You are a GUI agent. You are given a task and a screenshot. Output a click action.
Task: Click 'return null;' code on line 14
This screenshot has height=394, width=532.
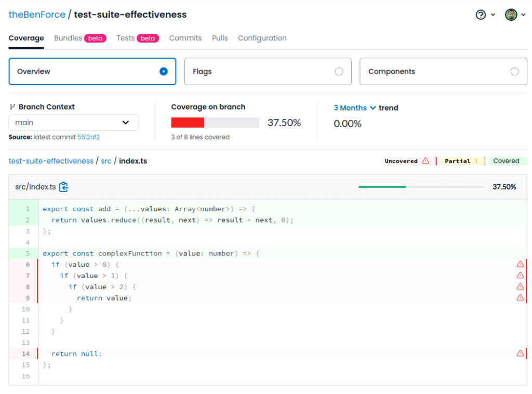tap(76, 354)
